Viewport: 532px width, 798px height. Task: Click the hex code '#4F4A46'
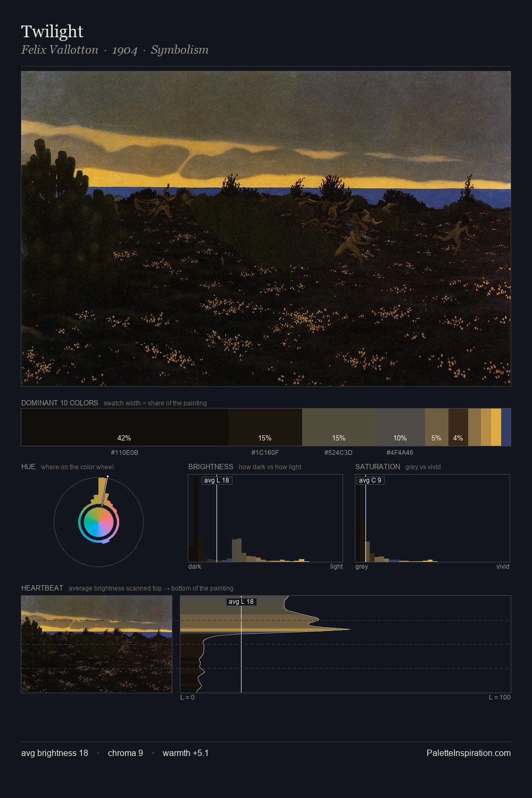click(x=400, y=453)
